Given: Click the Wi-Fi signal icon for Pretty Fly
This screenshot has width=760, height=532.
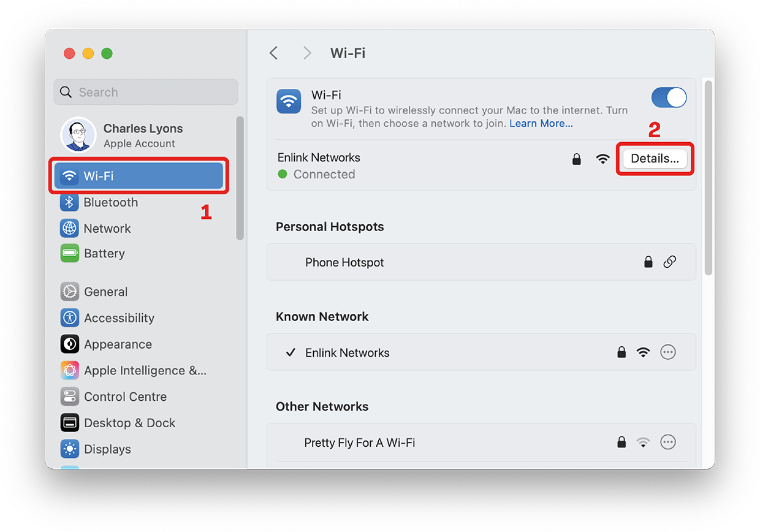Looking at the screenshot, I should tap(643, 442).
